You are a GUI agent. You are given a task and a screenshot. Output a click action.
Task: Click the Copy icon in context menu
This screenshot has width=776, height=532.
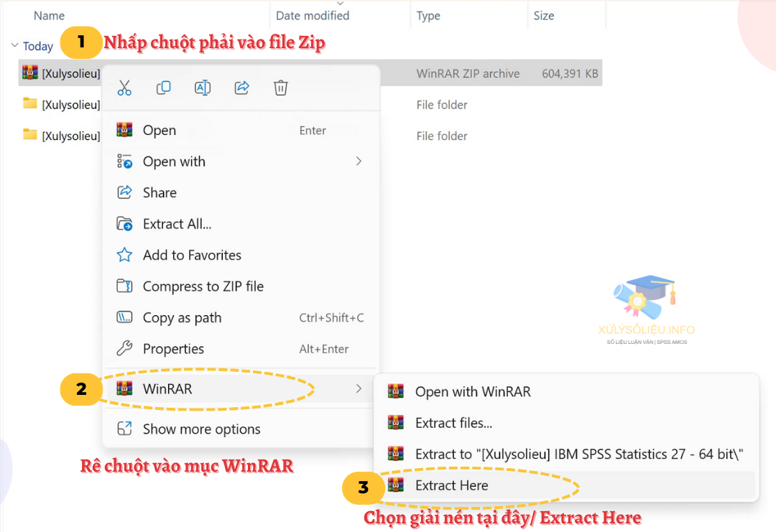coord(163,88)
